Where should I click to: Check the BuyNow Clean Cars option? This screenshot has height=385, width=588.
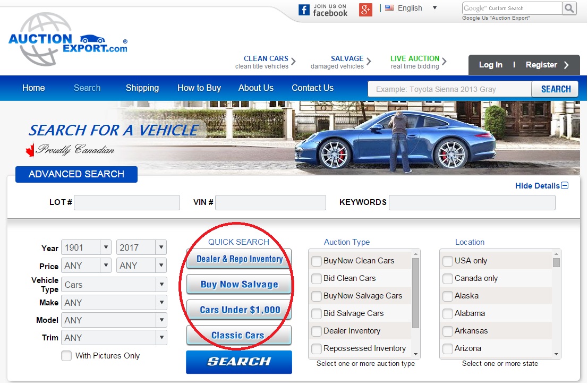(x=317, y=261)
